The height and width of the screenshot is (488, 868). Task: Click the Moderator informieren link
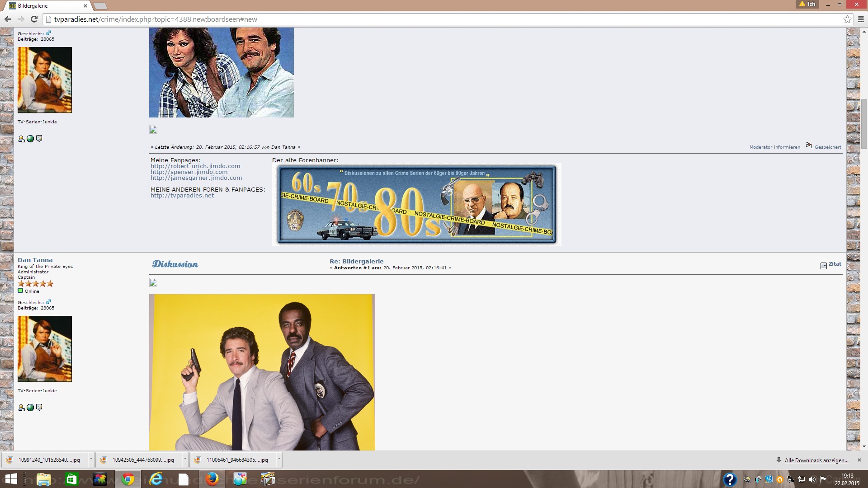(x=774, y=147)
